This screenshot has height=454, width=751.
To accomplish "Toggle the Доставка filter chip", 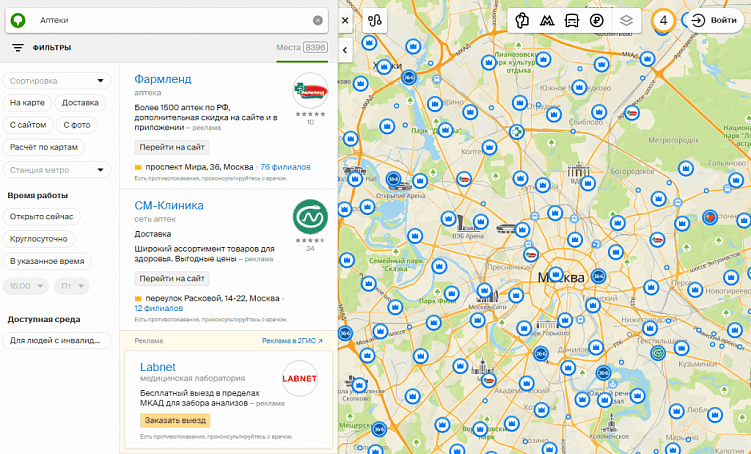I will click(80, 103).
